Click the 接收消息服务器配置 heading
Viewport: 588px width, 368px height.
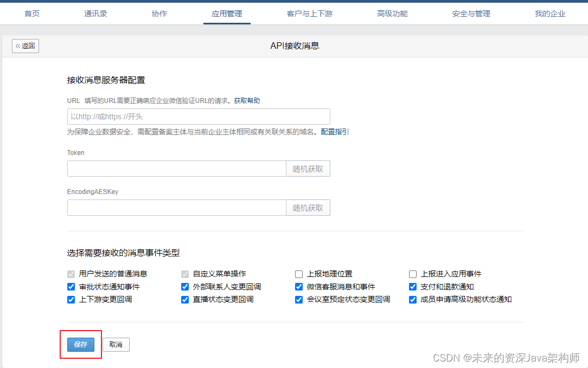click(x=106, y=80)
